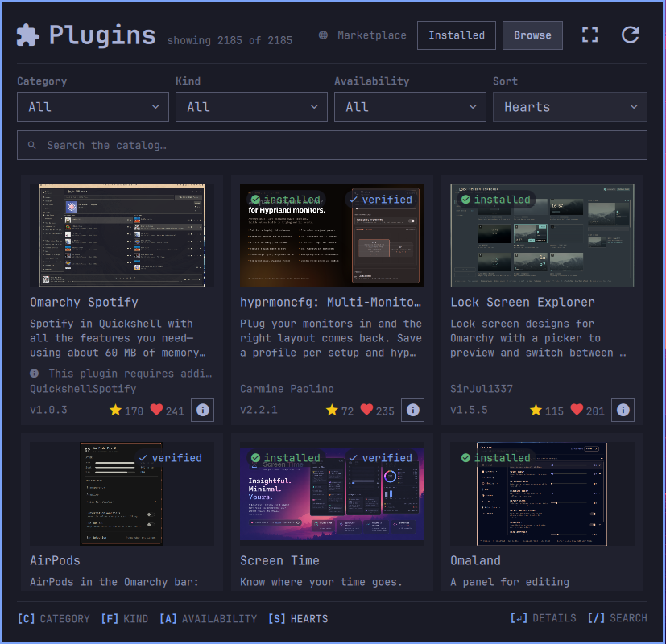Screen dimensions: 666x644
Task: Open info for Lock Screen Explorer
Action: (x=623, y=410)
